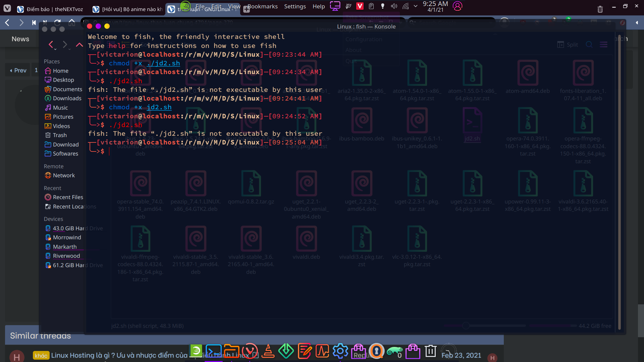The width and height of the screenshot is (644, 362).
Task: Click the 'khác' thread tag
Action: [41, 355]
